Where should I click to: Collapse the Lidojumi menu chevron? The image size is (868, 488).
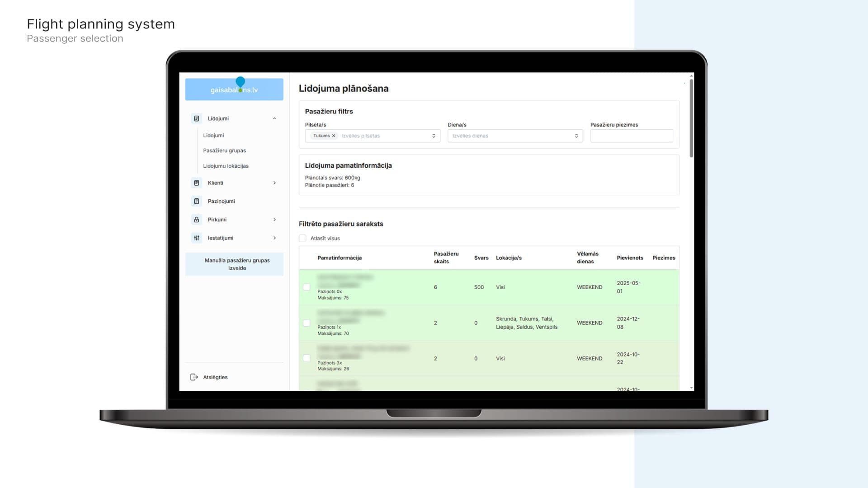coord(274,118)
